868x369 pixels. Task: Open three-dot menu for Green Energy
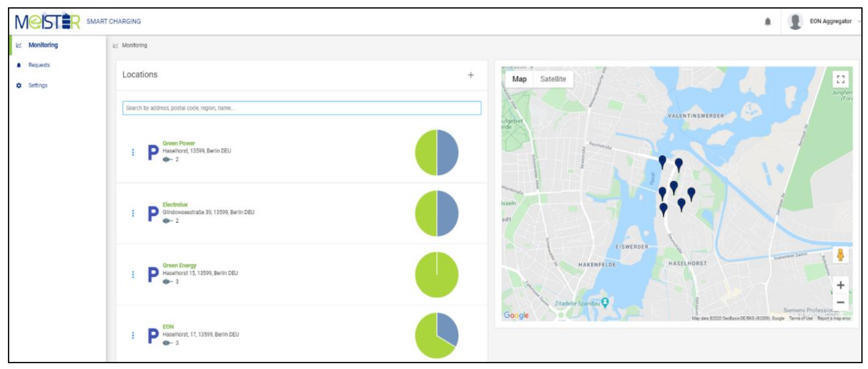[133, 275]
